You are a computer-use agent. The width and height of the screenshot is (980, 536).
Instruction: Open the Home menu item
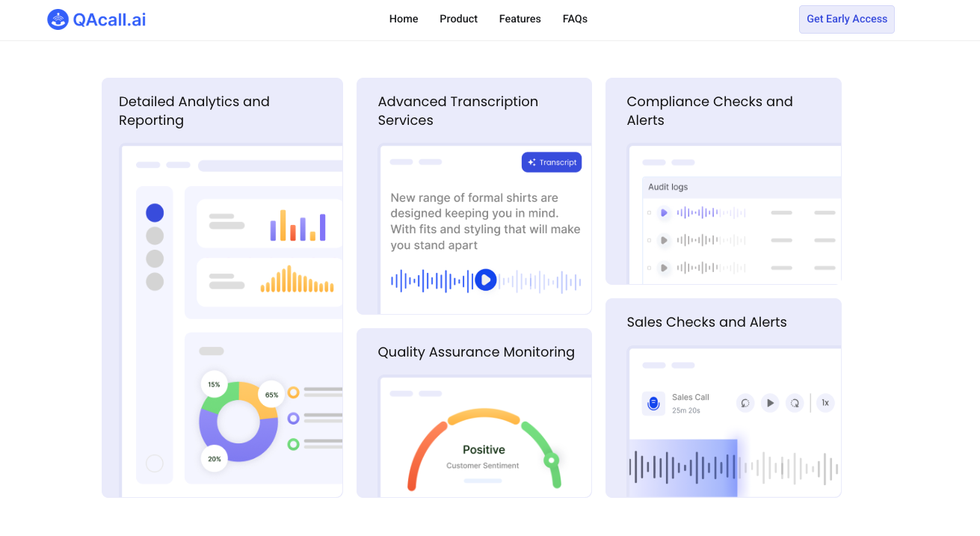point(404,19)
